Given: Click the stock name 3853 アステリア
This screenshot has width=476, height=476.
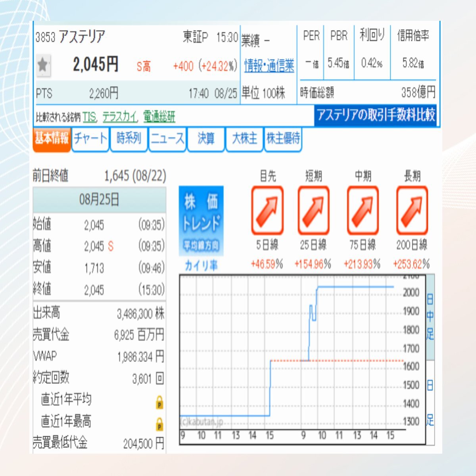Looking at the screenshot, I should click(70, 37).
